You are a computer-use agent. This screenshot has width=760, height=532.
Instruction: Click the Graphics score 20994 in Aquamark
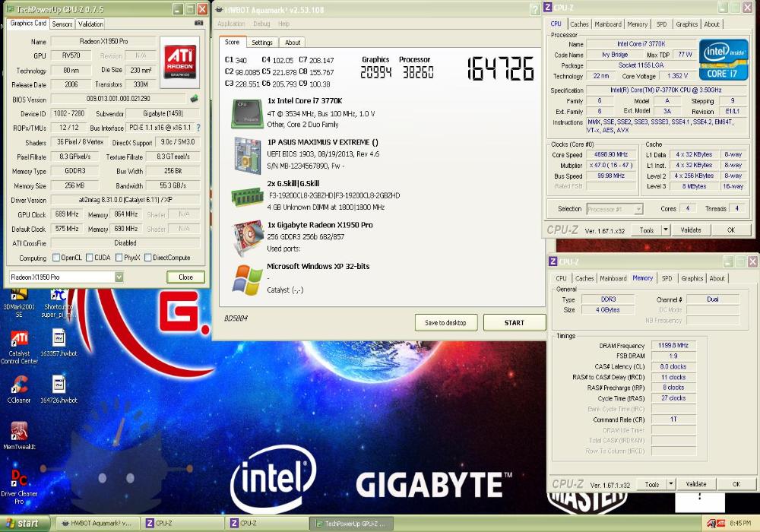click(x=375, y=72)
